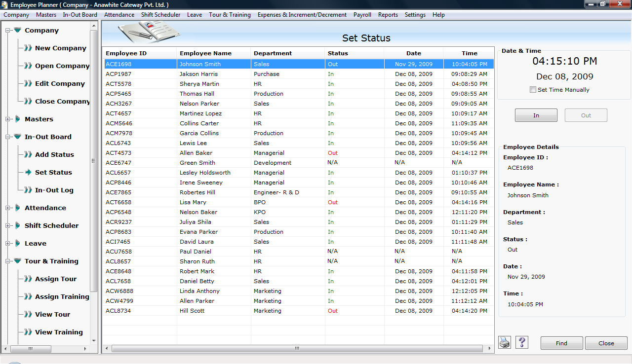Image resolution: width=632 pixels, height=364 pixels.
Task: Open the help question mark icon
Action: 521,342
